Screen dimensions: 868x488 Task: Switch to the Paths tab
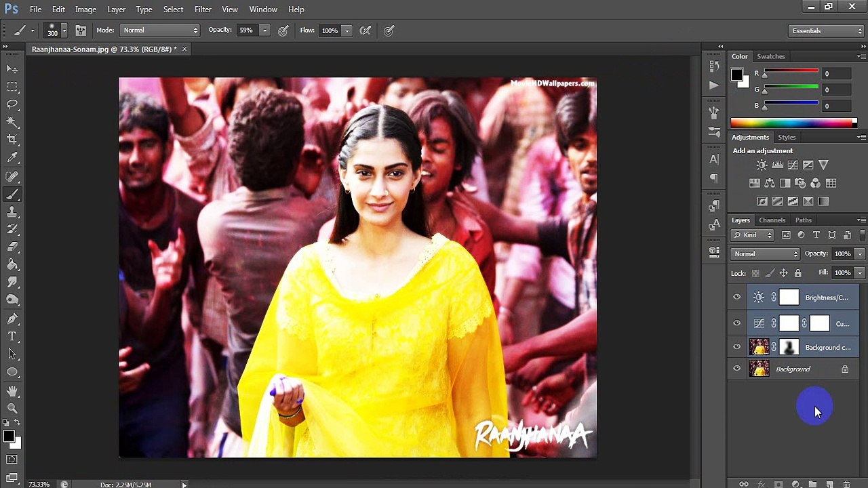point(804,220)
